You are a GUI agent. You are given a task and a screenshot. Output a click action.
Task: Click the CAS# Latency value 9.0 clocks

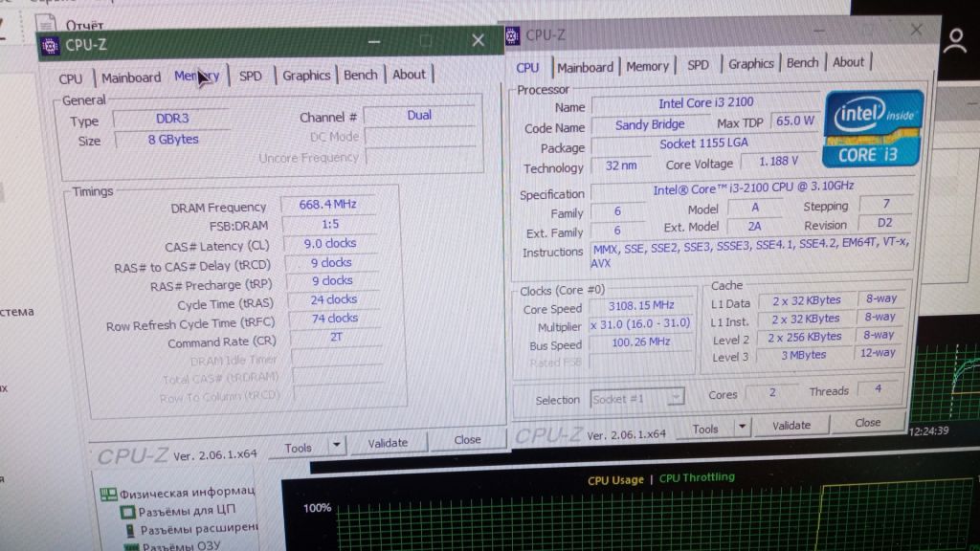(x=330, y=243)
